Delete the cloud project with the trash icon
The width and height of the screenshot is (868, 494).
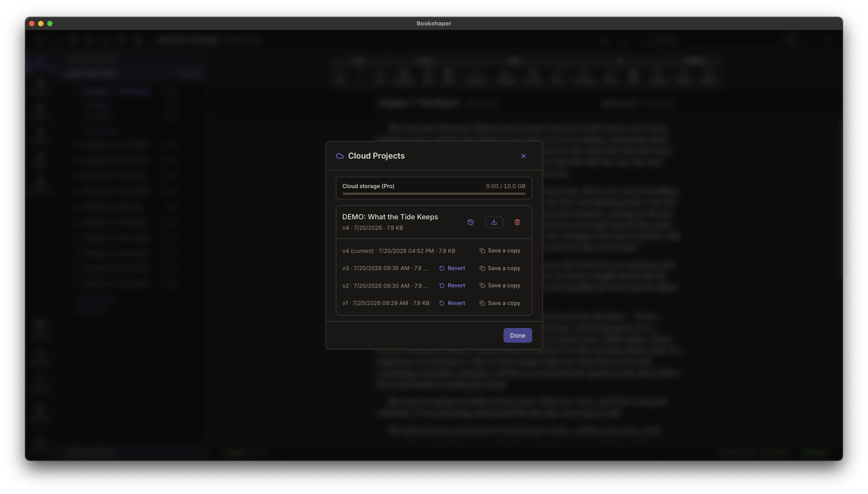(517, 222)
